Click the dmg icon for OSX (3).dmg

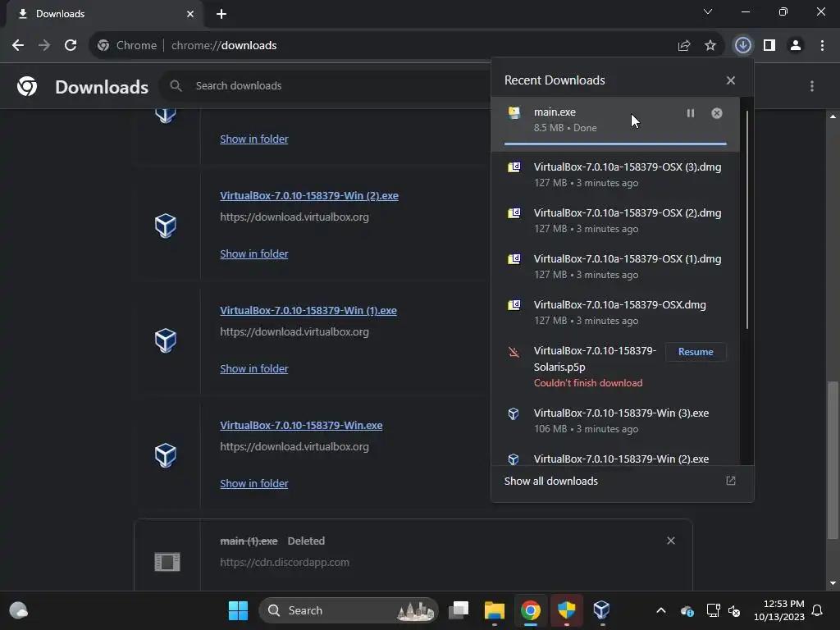tap(514, 167)
